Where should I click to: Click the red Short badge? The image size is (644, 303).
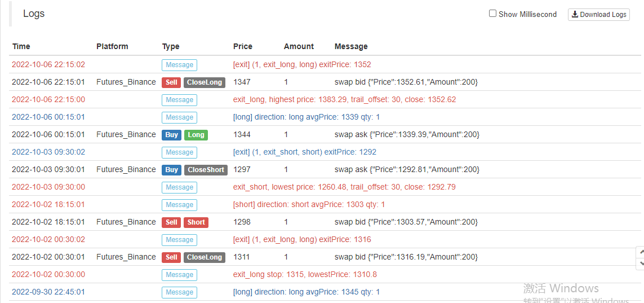click(196, 222)
